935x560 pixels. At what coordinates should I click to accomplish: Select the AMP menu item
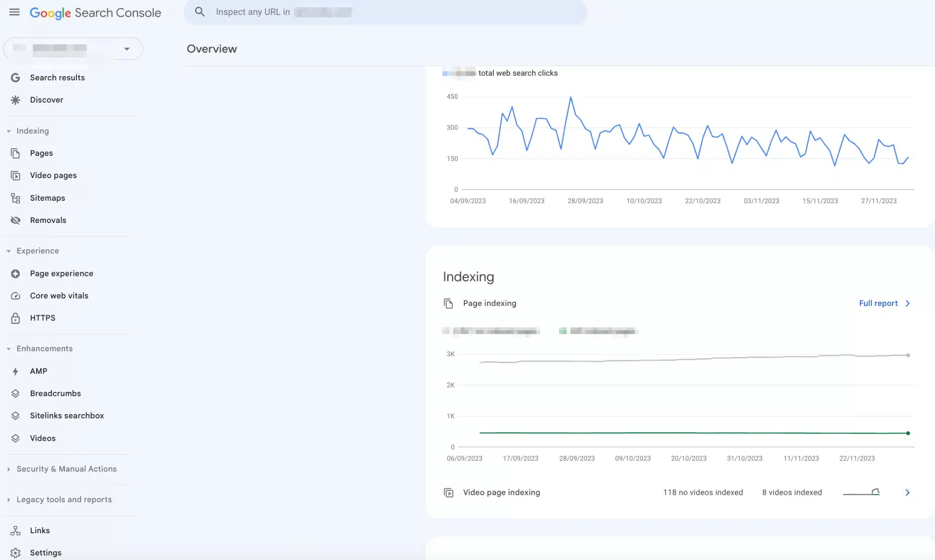pos(38,372)
